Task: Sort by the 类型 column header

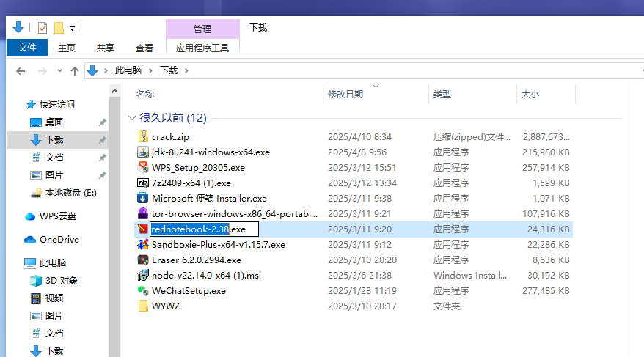Action: coord(442,94)
